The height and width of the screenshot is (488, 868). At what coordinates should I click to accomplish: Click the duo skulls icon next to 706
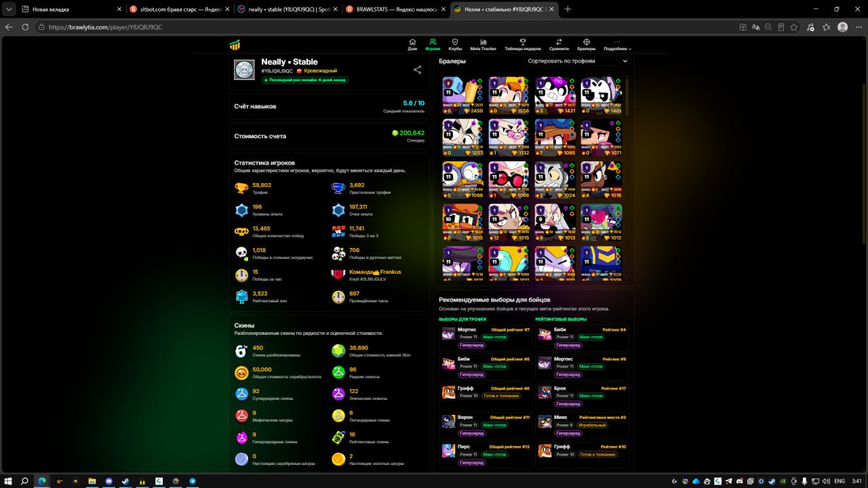coord(338,253)
